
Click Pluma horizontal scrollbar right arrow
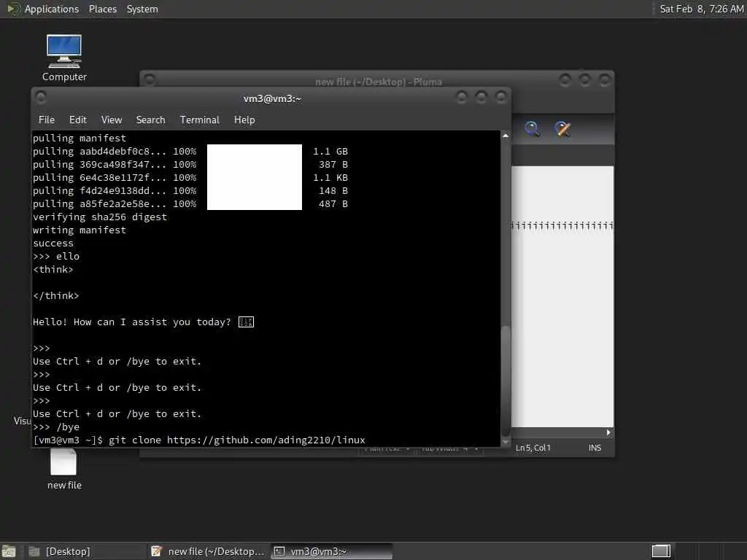pyautogui.click(x=608, y=432)
